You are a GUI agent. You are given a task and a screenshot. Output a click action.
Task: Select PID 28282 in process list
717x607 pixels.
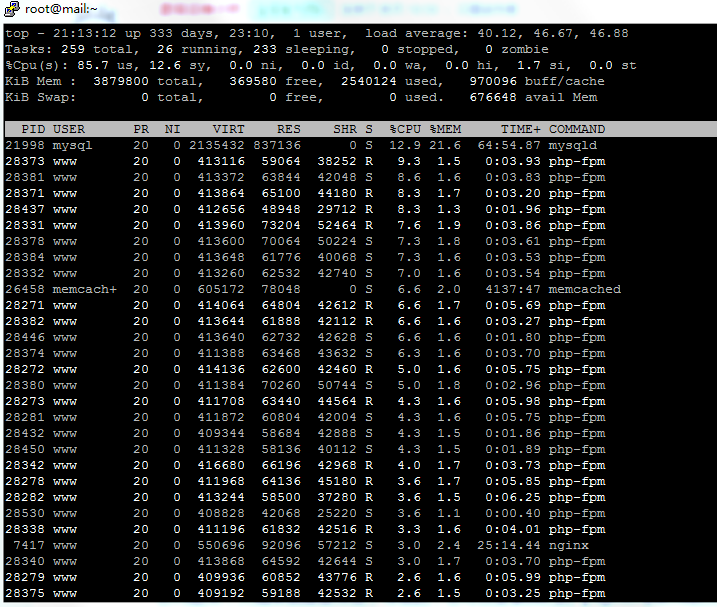[25, 498]
